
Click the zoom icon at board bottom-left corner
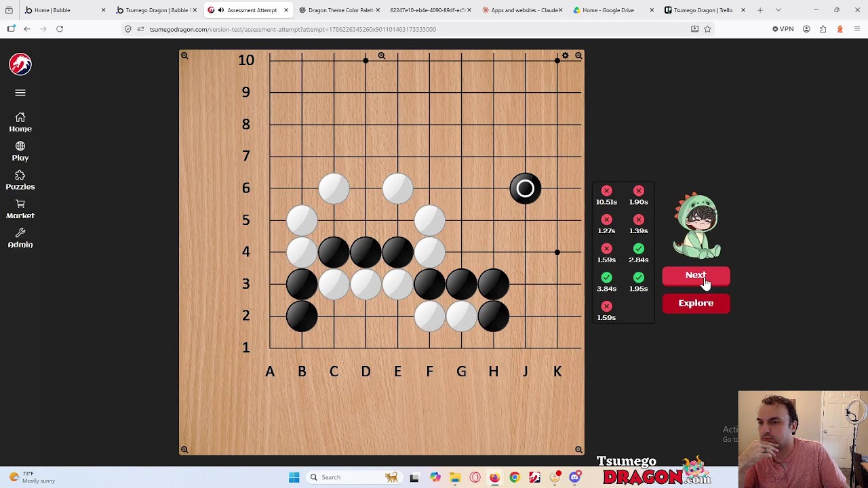tap(184, 449)
